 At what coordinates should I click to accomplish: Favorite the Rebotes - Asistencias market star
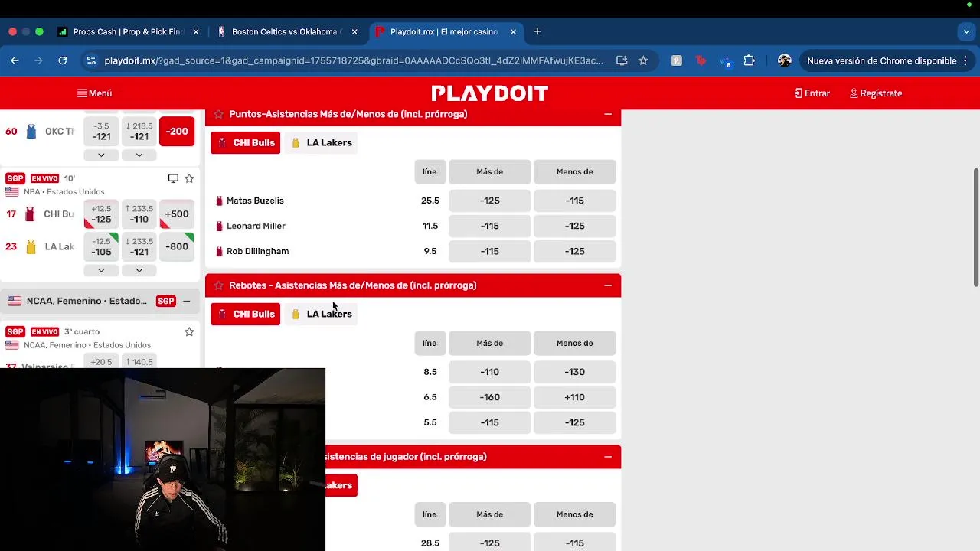pos(218,285)
